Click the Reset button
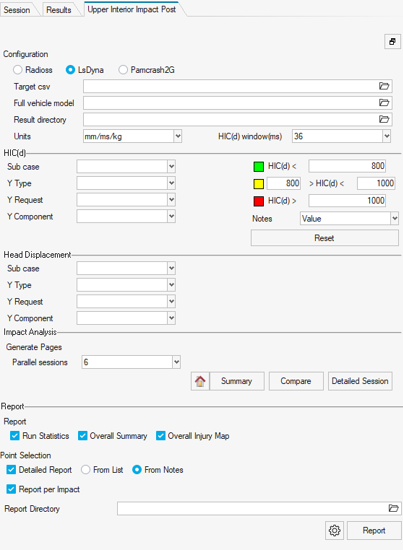 (x=324, y=238)
